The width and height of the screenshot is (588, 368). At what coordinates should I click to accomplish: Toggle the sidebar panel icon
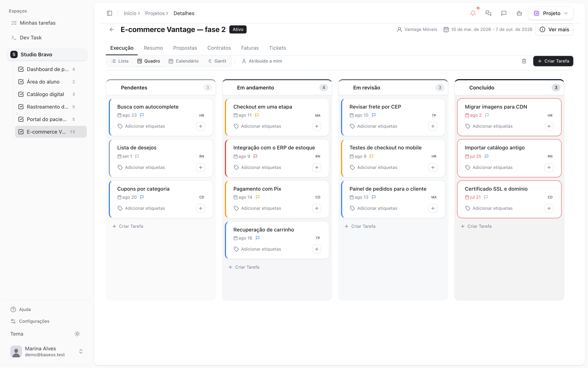pos(109,13)
